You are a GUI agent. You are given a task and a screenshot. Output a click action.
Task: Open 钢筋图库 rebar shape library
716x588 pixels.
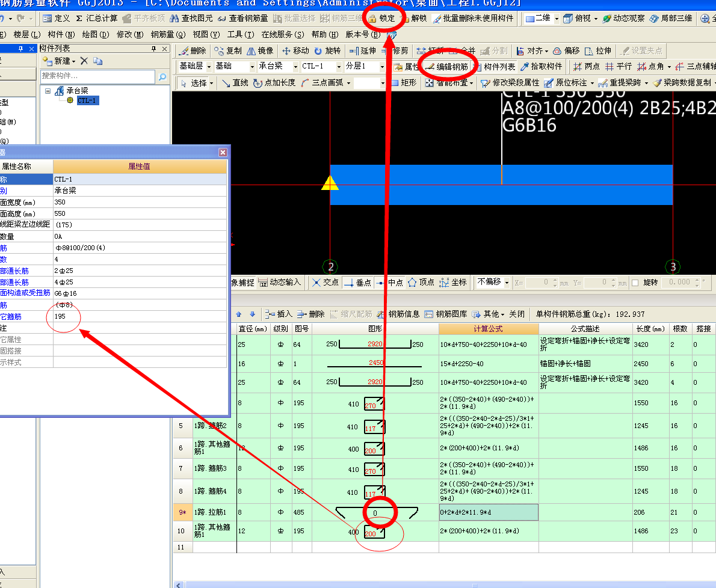coord(446,314)
